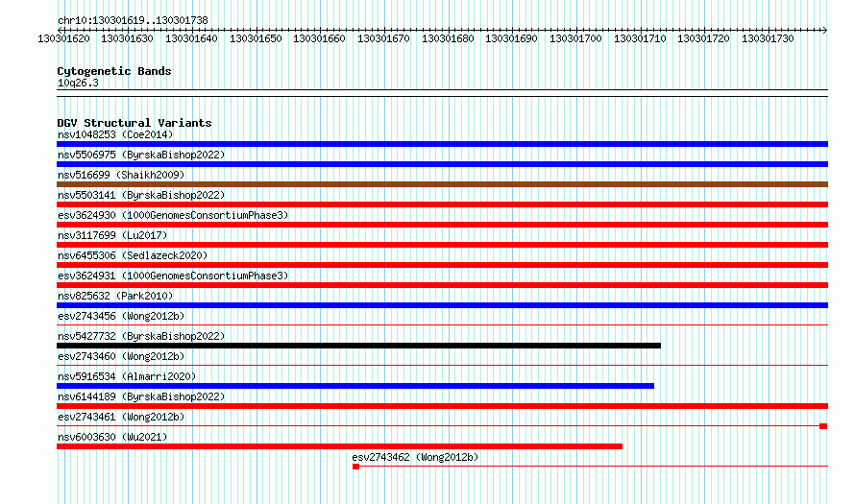
Task: Open nsv5916534 (Almarri2020) variant label
Action: coord(127,376)
